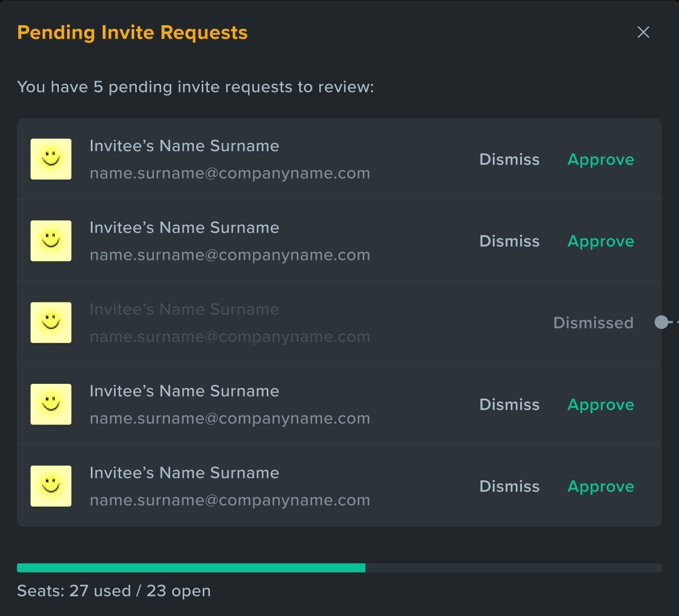Dismiss the fourth invitee's request
The width and height of the screenshot is (679, 616).
509,404
